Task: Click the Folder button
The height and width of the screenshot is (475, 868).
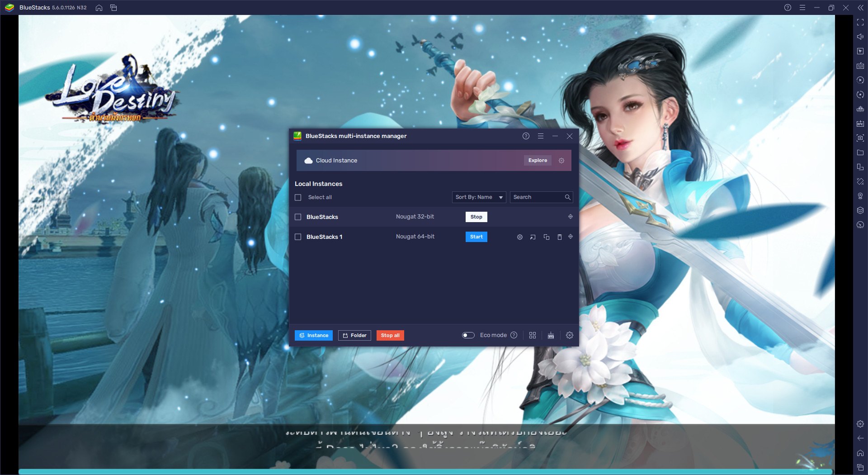Action: click(x=354, y=335)
